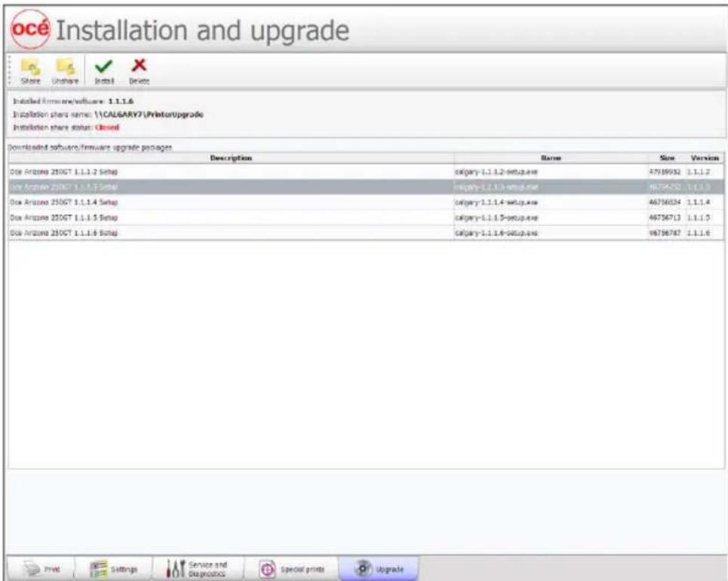Screen dimensions: 728x581
Task: Select the Upgrade tab
Action: click(379, 569)
